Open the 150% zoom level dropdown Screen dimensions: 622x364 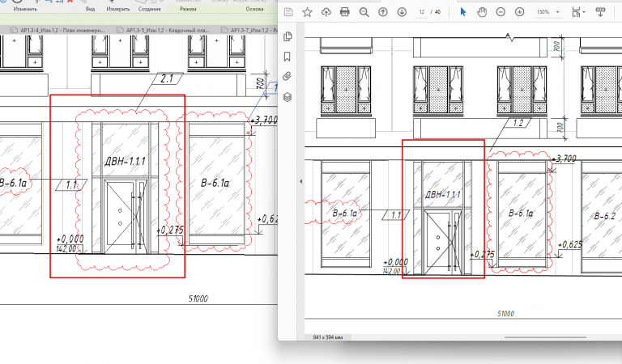pos(547,12)
